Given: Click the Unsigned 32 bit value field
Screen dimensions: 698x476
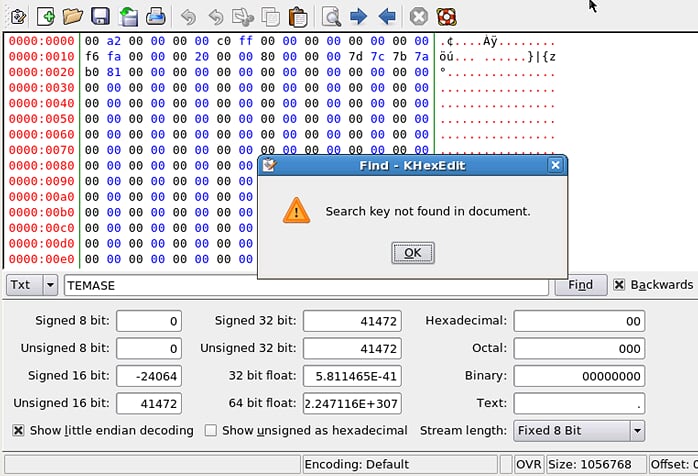Looking at the screenshot, I should point(352,348).
